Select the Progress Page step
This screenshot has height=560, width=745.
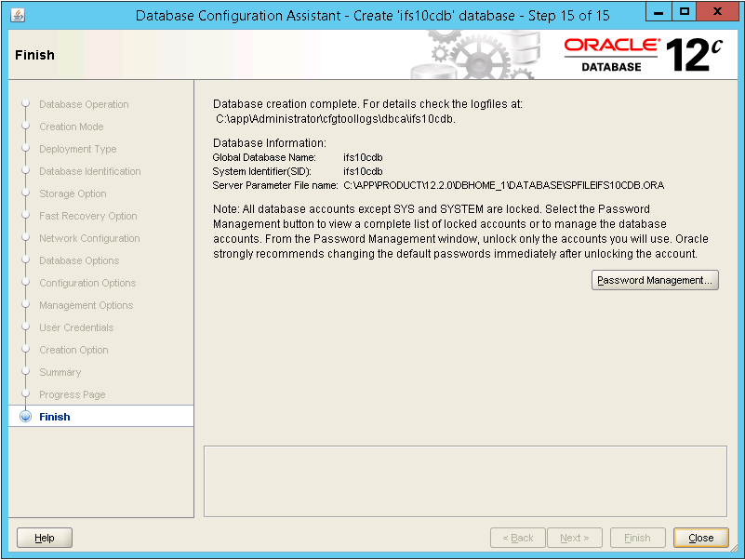[x=73, y=394]
